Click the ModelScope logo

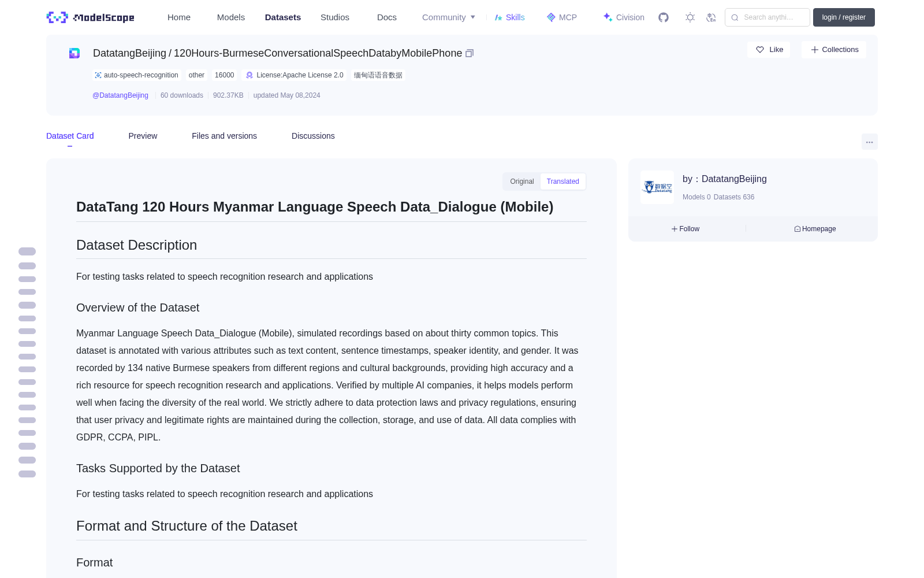tap(90, 17)
